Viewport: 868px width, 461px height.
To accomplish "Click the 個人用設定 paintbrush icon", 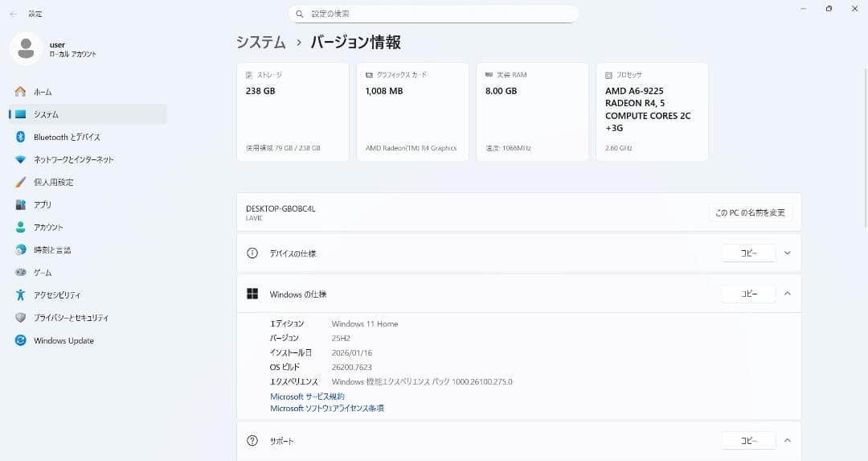I will point(20,182).
